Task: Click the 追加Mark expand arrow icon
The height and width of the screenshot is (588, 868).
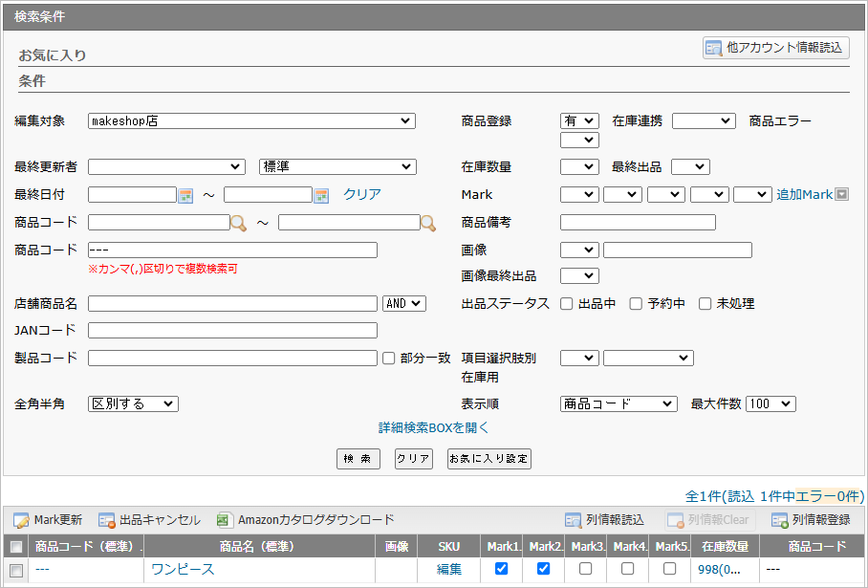Action: [x=841, y=194]
